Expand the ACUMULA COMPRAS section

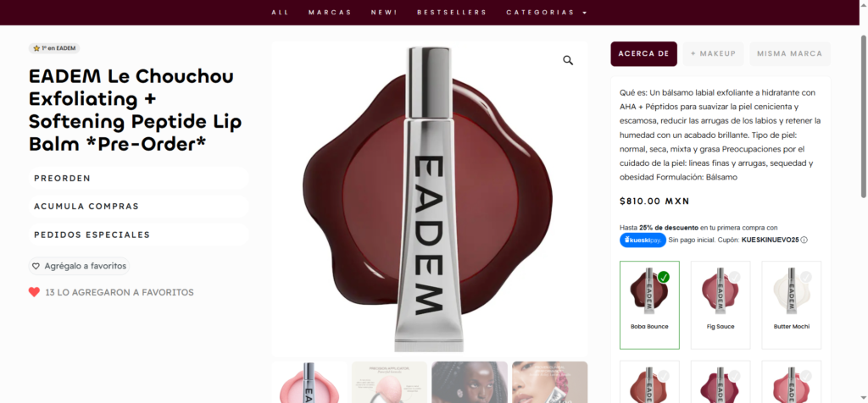138,207
